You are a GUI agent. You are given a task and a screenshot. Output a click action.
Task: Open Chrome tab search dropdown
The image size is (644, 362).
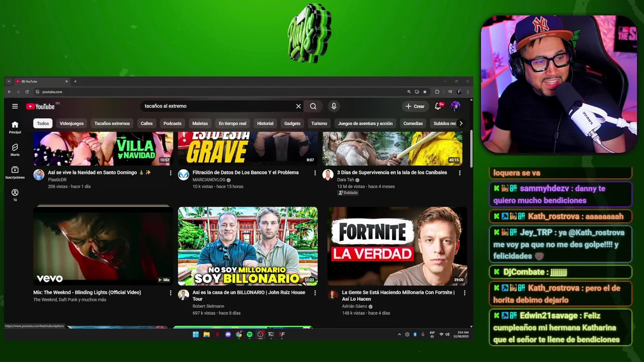[x=9, y=81]
